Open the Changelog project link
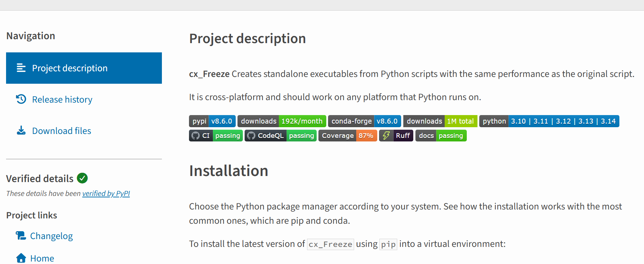The image size is (644, 264). tap(51, 236)
